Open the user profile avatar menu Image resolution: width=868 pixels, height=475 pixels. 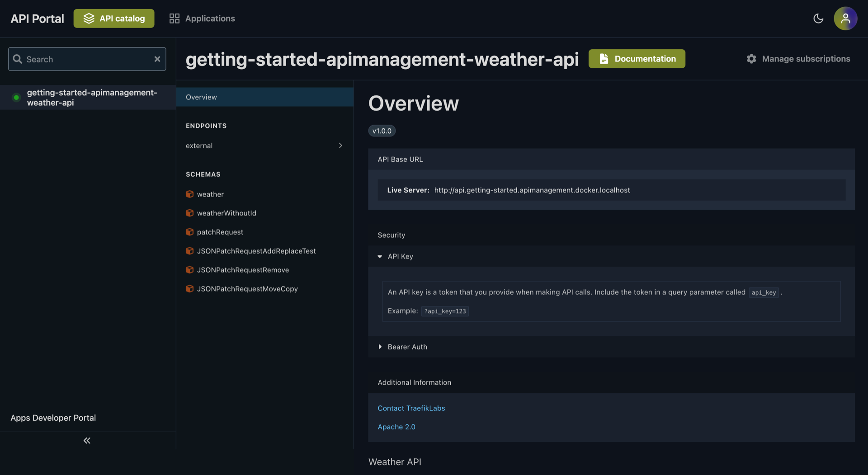click(x=845, y=19)
